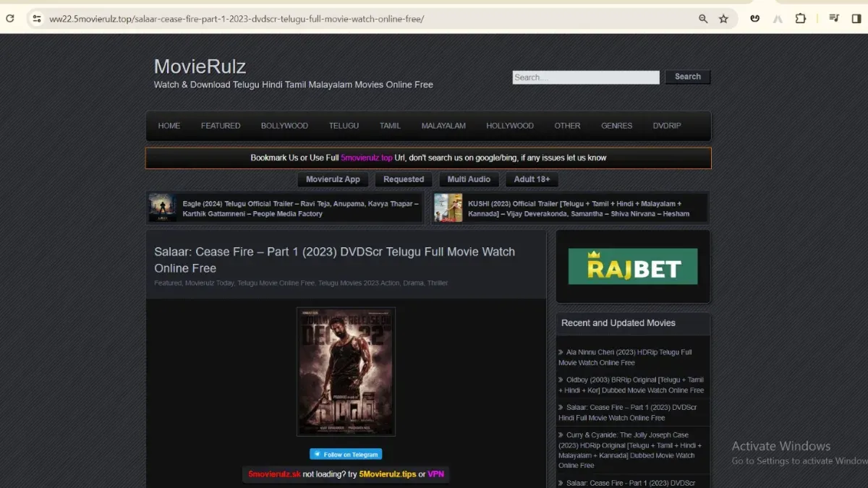This screenshot has height=488, width=868.
Task: Open the MALAYALAM menu item
Action: tap(443, 126)
